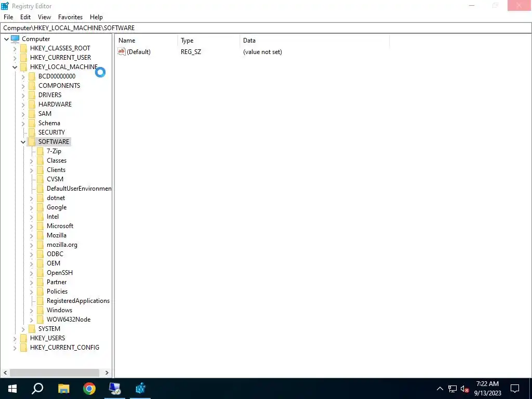The height and width of the screenshot is (399, 532).
Task: Open the Favorites menu
Action: 70,17
